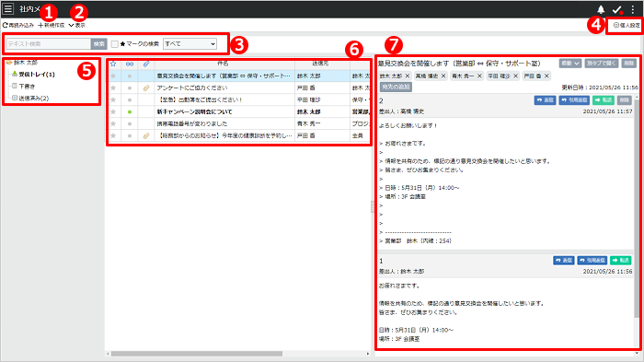This screenshot has height=362, width=644.
Task: Click the paperclip on 【総務部からのお知らせ】 row
Action: (x=146, y=135)
